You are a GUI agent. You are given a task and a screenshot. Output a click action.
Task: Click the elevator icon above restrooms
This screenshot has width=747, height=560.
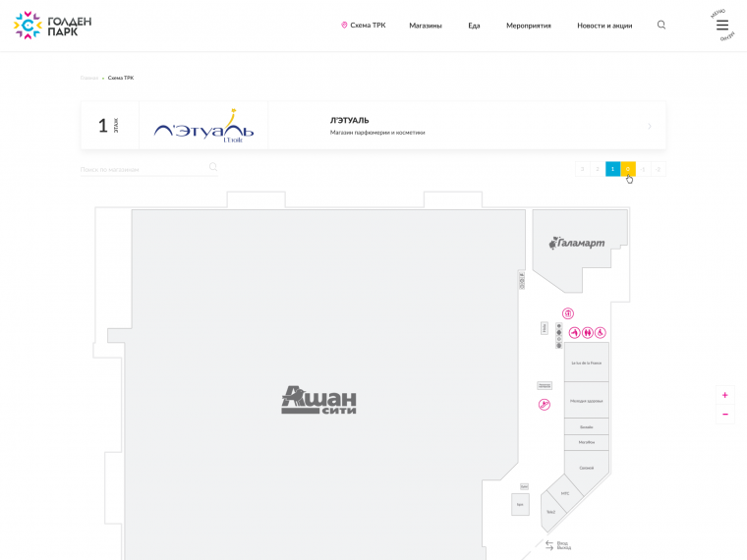point(568,313)
